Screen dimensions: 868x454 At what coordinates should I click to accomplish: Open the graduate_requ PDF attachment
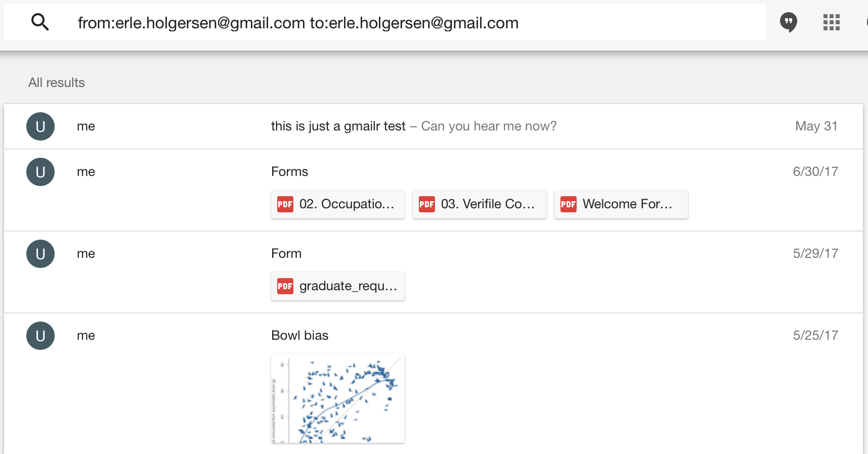tap(348, 286)
